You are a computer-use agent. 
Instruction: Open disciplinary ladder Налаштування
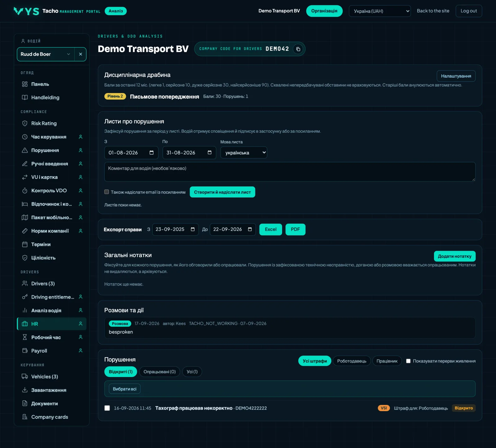tap(456, 76)
